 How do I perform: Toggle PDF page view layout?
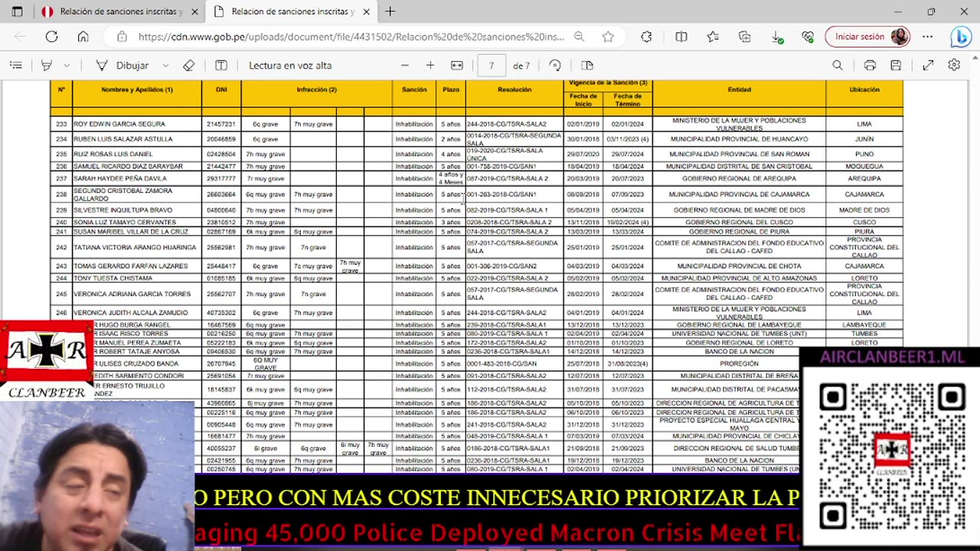click(x=587, y=66)
